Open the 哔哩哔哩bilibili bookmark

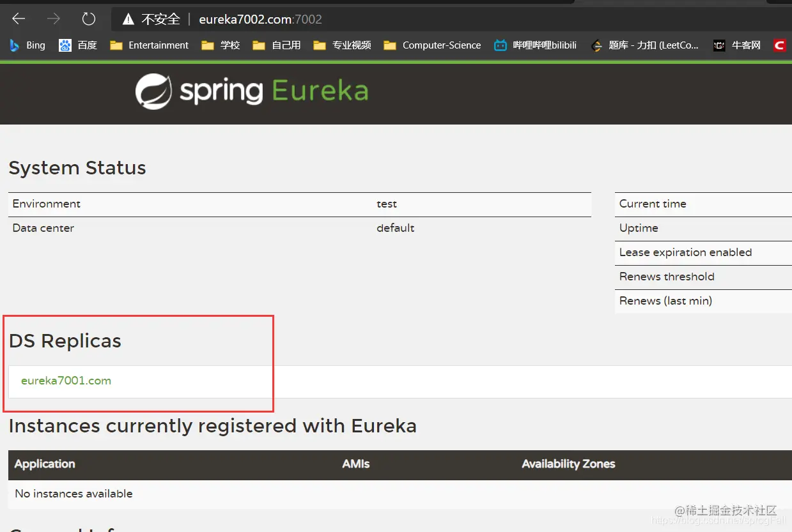[x=536, y=45]
